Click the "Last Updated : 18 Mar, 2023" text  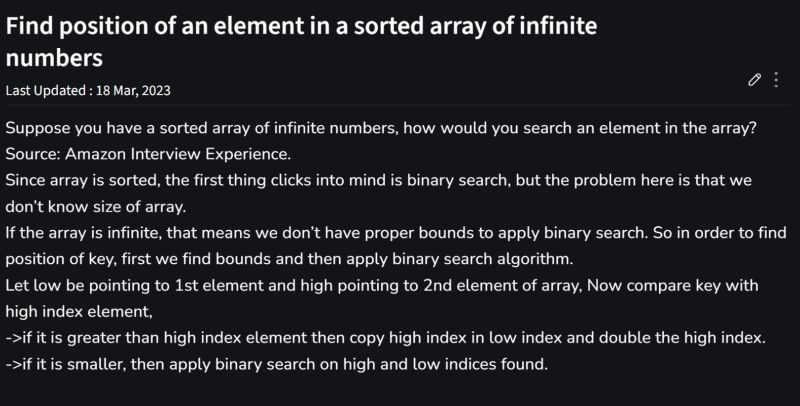click(x=88, y=91)
